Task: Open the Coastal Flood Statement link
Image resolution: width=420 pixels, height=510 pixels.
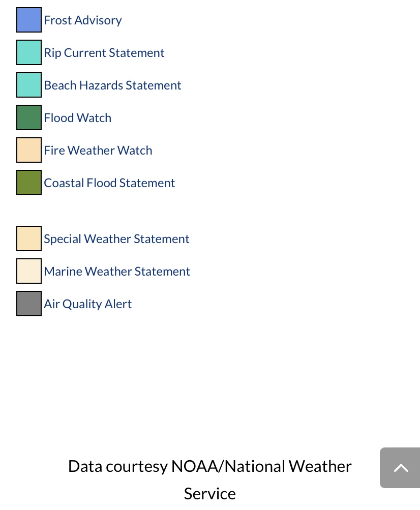Action: [x=109, y=183]
